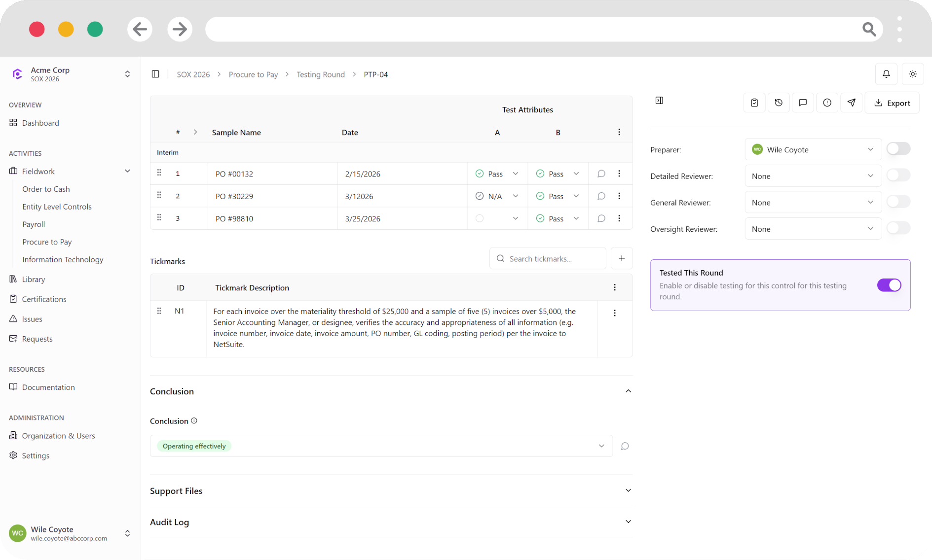Screen dimensions: 932x560
Task: Collapse the Fieldwork menu chevron
Action: pos(127,171)
